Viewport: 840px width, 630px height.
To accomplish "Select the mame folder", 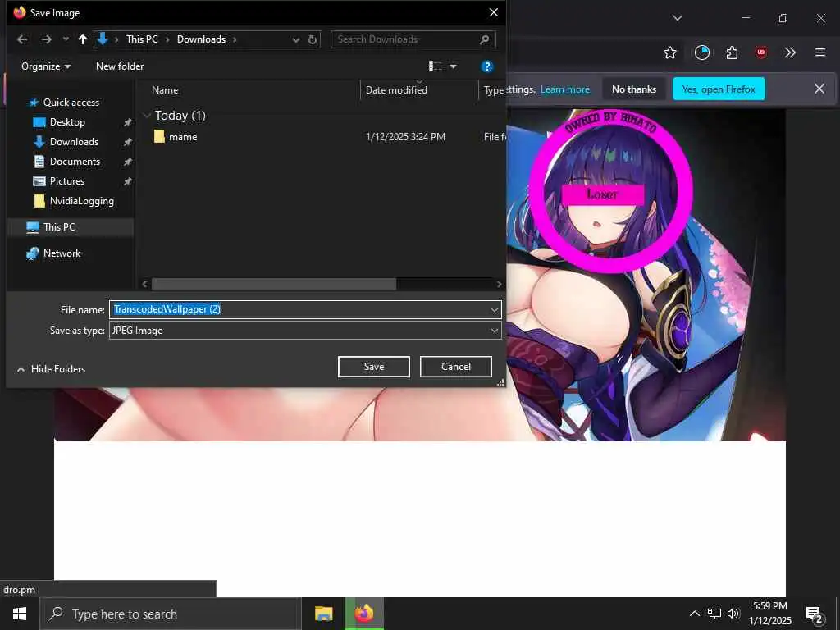I will click(x=183, y=137).
